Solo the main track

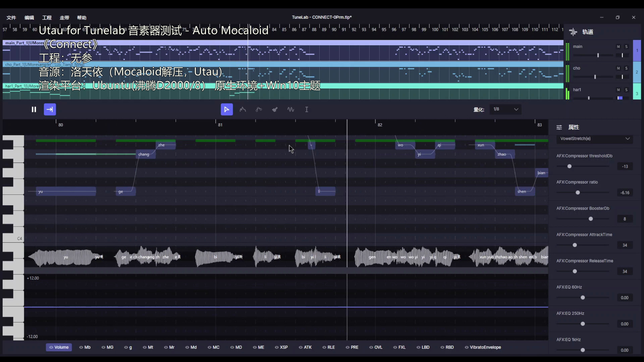626,47
